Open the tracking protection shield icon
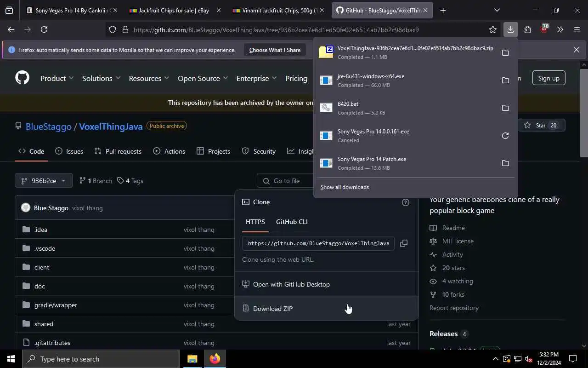 click(x=113, y=29)
